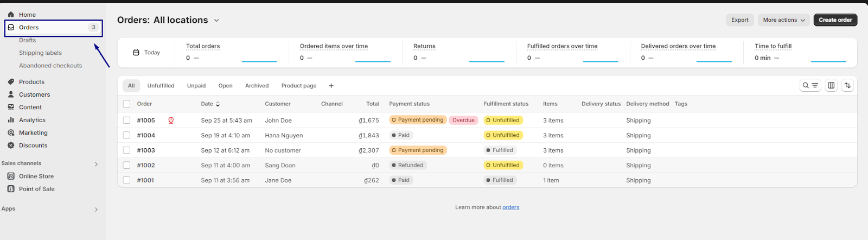Click the Home house icon in sidebar
Image resolution: width=868 pixels, height=240 pixels.
pos(11,15)
